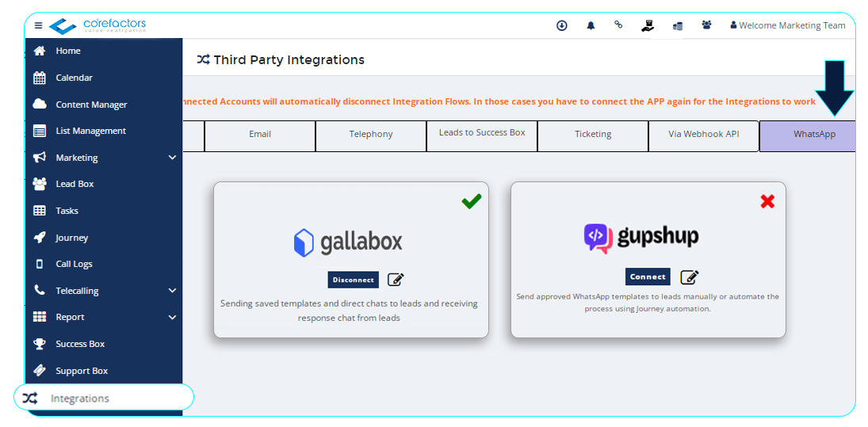
Task: Click the Success Box label in sidebar
Action: tap(80, 344)
